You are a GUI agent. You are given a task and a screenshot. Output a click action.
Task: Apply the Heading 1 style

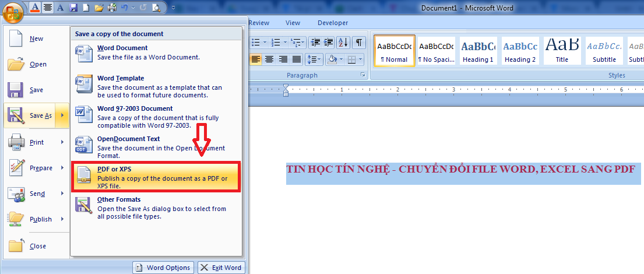(x=478, y=50)
